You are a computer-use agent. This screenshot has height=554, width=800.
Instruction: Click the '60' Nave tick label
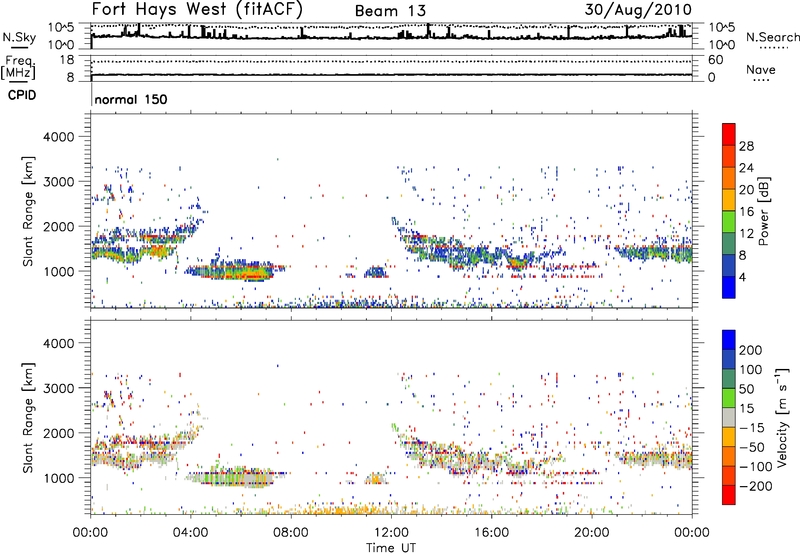(x=715, y=60)
